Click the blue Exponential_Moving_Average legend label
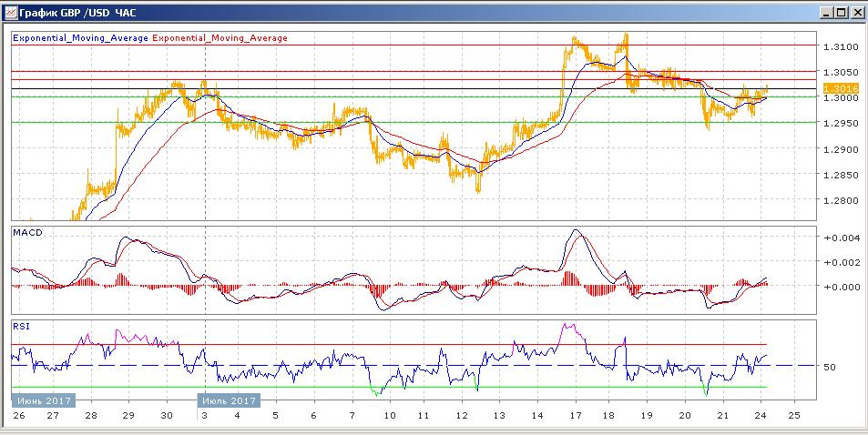 click(80, 38)
